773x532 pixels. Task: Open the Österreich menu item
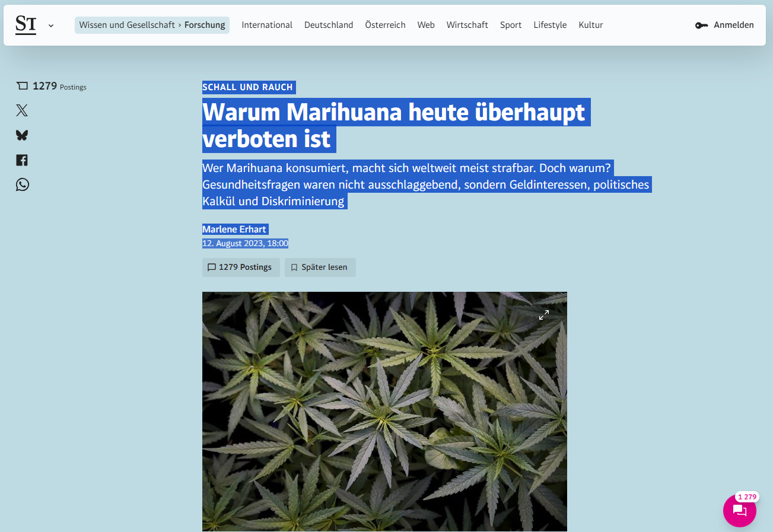coord(386,25)
